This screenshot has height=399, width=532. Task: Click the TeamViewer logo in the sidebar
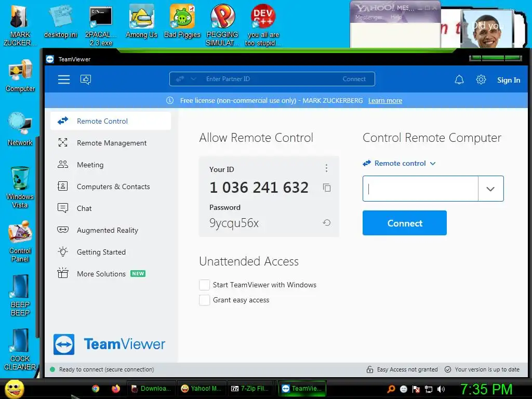click(109, 344)
